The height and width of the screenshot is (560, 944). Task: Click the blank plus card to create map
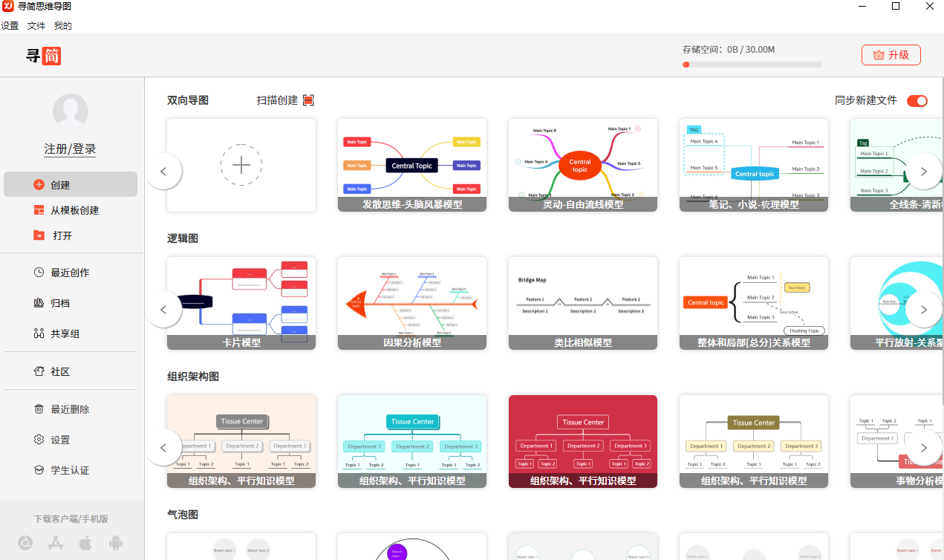click(x=241, y=165)
